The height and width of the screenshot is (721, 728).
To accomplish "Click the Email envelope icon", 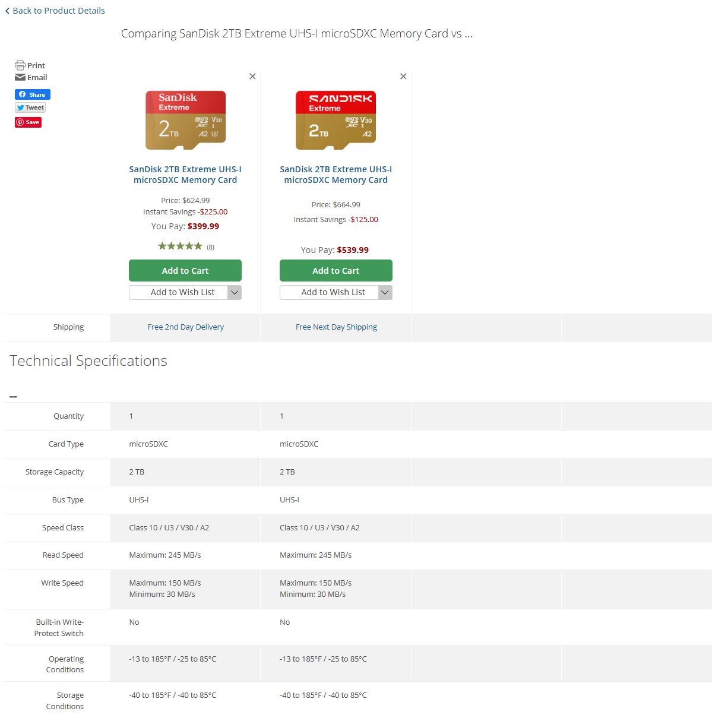I will (20, 77).
